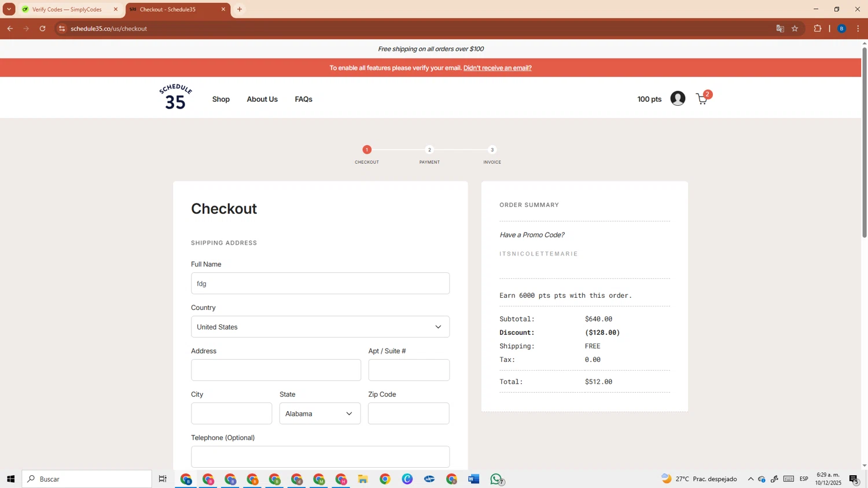Open the notification center icon
Screen dimensions: 868x488
click(854, 479)
